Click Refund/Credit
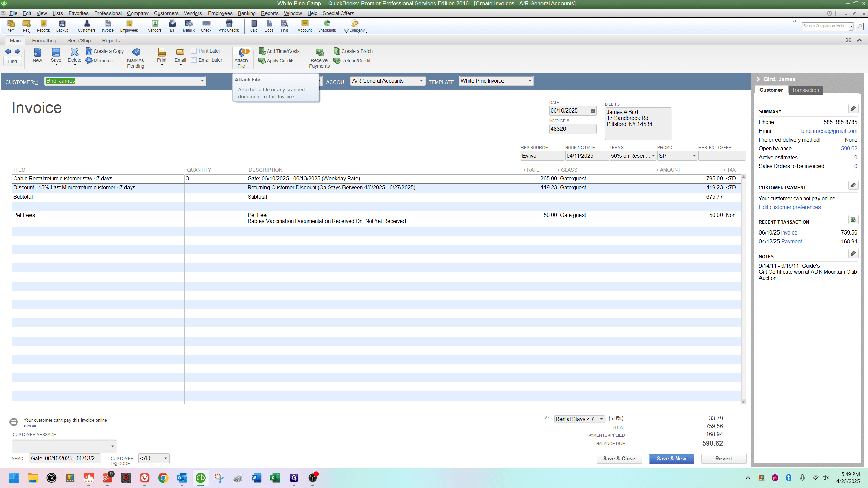The height and width of the screenshot is (488, 868). [x=352, y=61]
